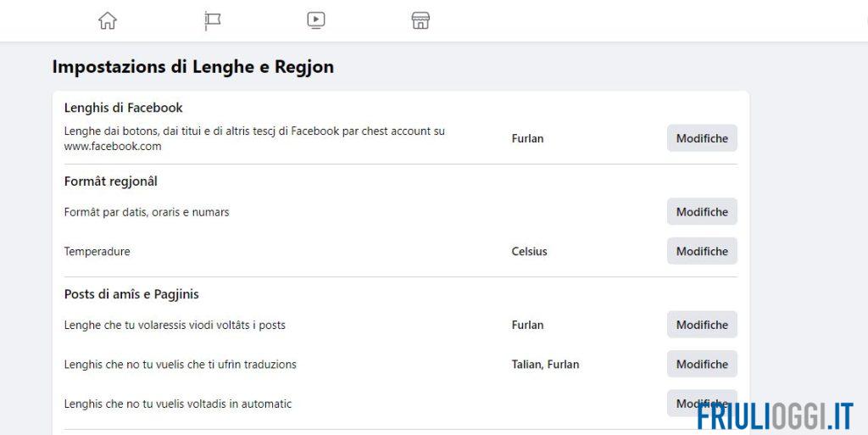Screen dimensions: 868x435
Task: Open the Marketplace storefront icon
Action: tap(420, 20)
